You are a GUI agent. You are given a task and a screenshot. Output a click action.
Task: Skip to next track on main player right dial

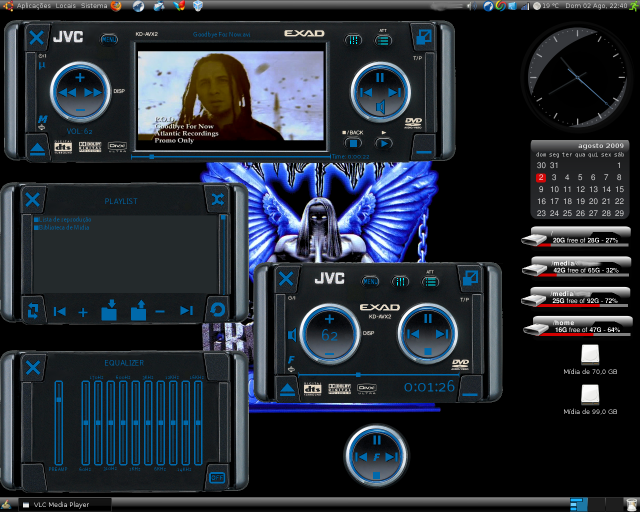point(395,93)
